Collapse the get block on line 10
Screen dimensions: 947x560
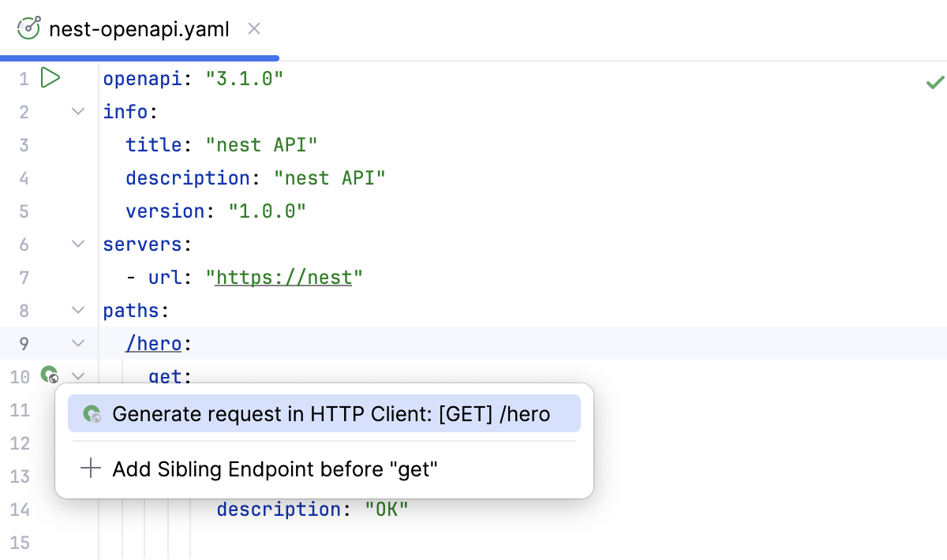(x=77, y=376)
